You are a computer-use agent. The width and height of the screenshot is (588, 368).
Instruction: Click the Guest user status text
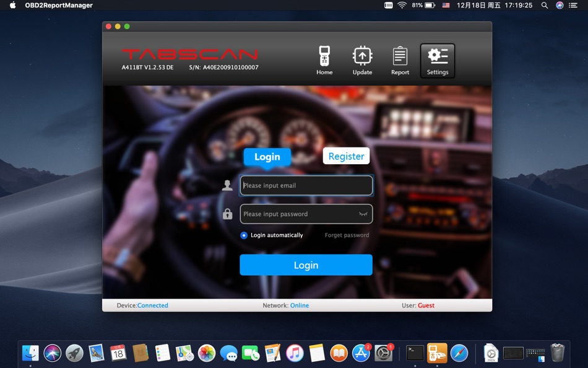point(426,305)
